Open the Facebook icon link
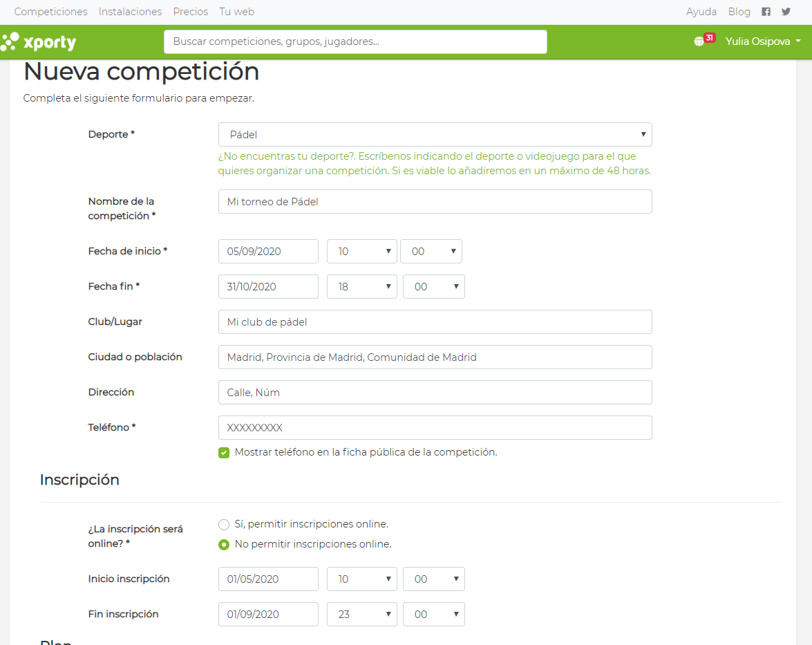This screenshot has height=645, width=812. pyautogui.click(x=766, y=11)
